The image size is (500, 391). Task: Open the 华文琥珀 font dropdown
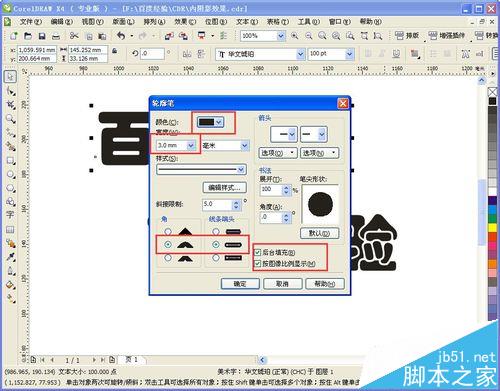301,54
